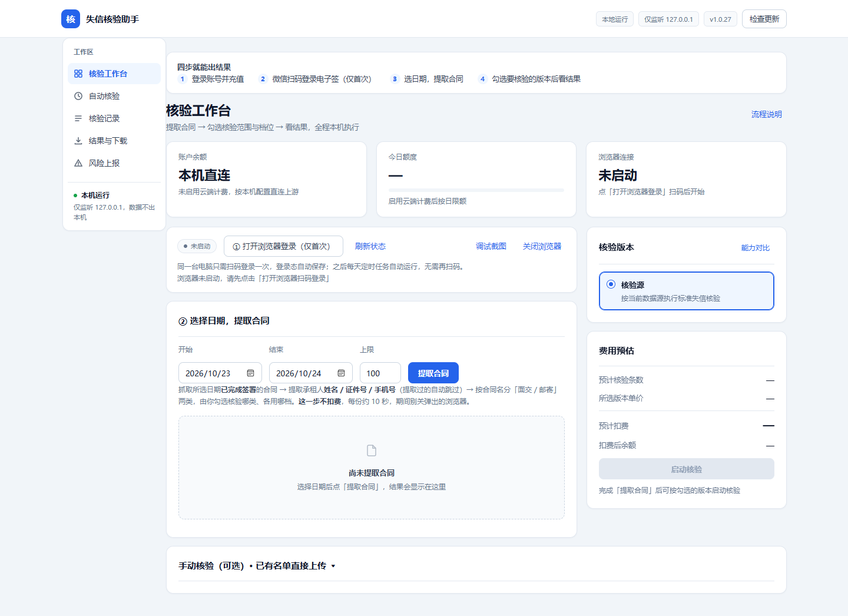Click step 4 勾选要核验的版本后看结果
848x616 pixels.
pos(529,79)
